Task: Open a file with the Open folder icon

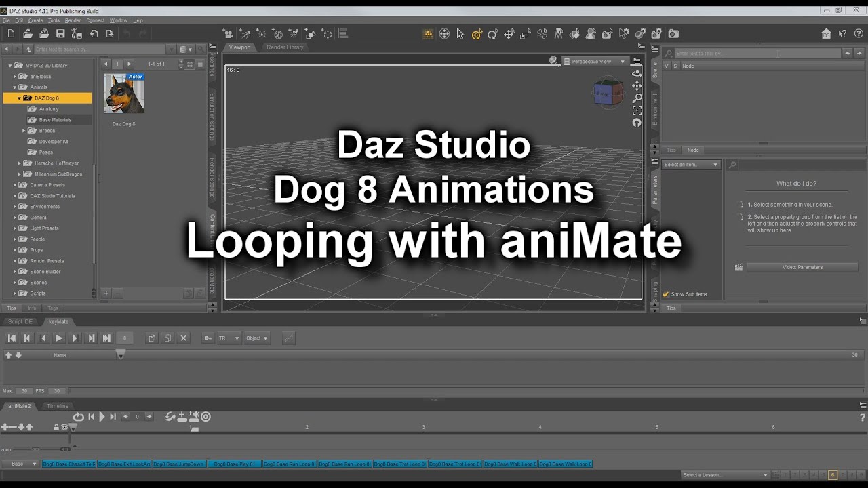Action: point(28,34)
